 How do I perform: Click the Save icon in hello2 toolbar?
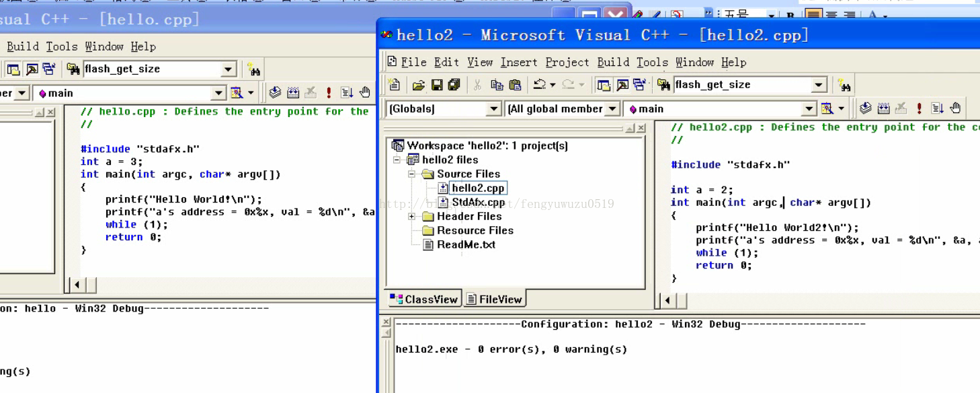[x=436, y=85]
